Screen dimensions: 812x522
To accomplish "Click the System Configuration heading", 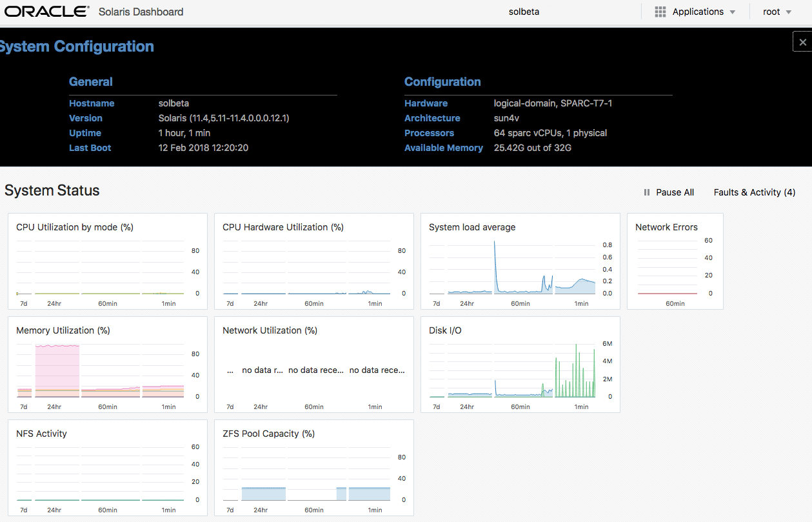I will pos(77,46).
